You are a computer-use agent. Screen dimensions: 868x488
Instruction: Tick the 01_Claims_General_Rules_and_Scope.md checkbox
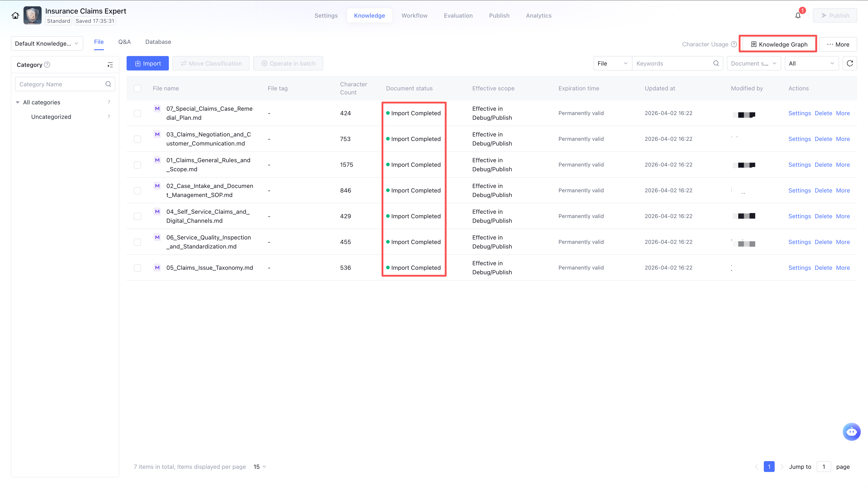(137, 165)
